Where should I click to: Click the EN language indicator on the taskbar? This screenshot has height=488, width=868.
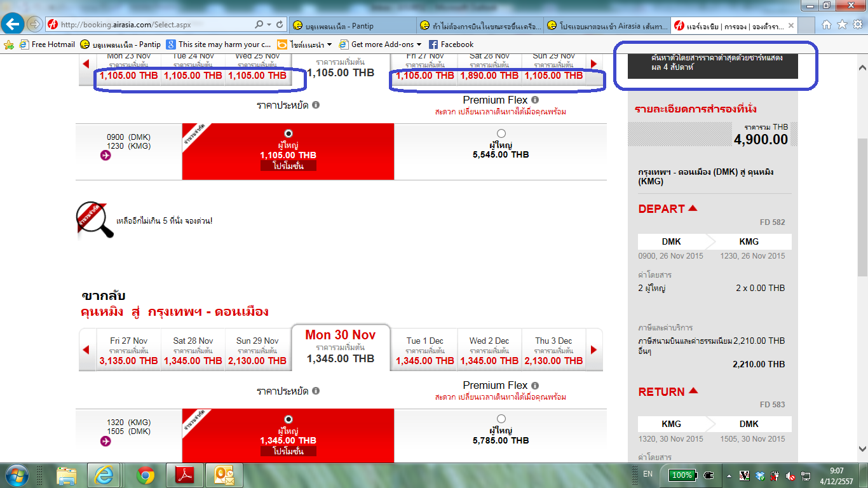click(648, 475)
